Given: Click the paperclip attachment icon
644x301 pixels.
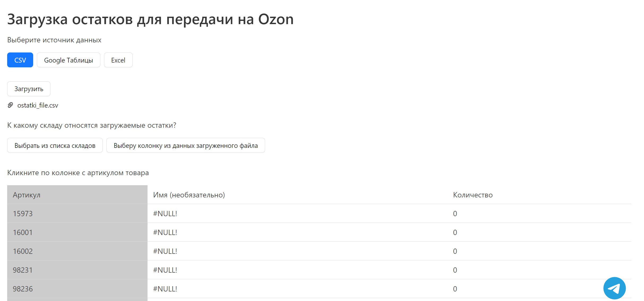Looking at the screenshot, I should pos(10,105).
